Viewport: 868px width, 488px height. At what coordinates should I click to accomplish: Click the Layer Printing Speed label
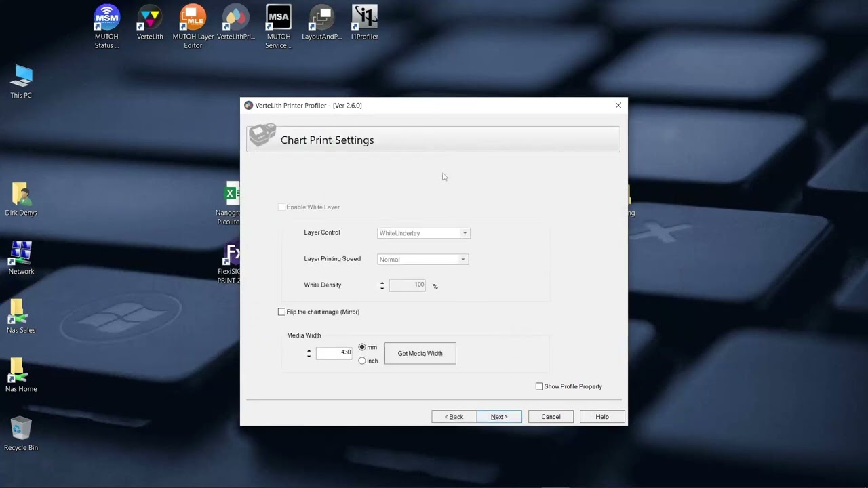tap(332, 258)
